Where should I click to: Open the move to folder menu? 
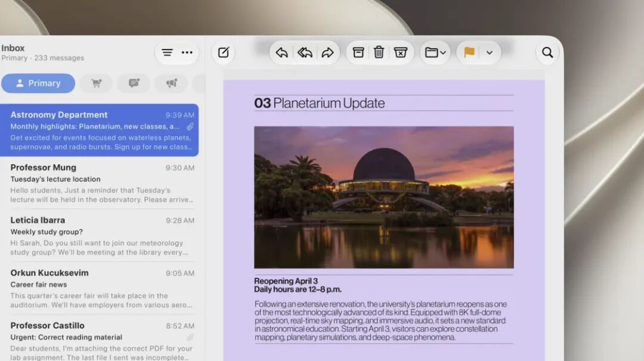(x=435, y=52)
